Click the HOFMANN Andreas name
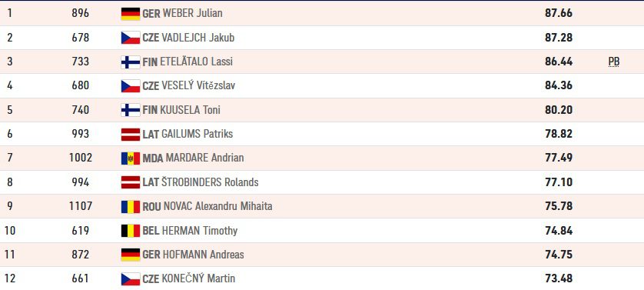The width and height of the screenshot is (644, 290). point(204,255)
